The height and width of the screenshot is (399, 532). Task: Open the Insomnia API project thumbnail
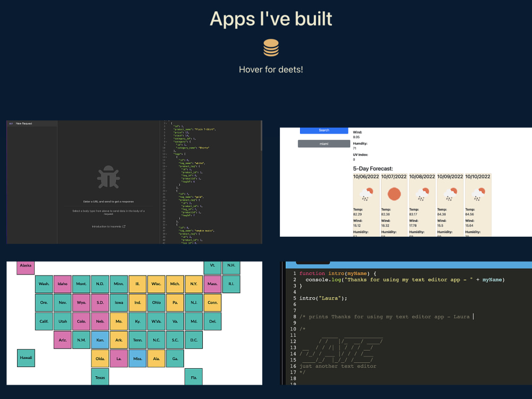coord(135,182)
